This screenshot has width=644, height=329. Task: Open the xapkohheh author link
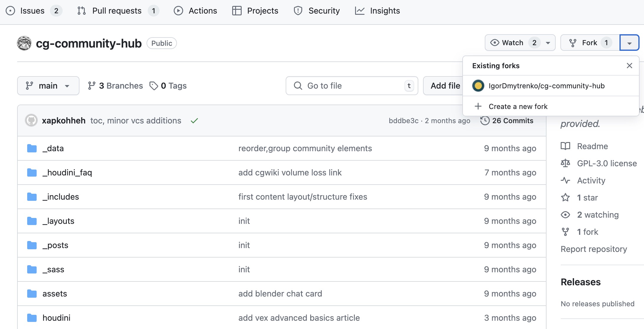(64, 120)
